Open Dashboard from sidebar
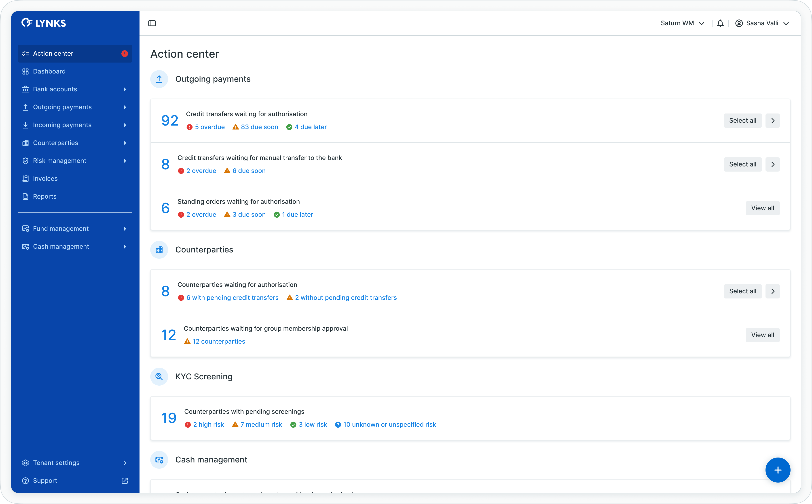Image resolution: width=812 pixels, height=504 pixels. tap(49, 71)
